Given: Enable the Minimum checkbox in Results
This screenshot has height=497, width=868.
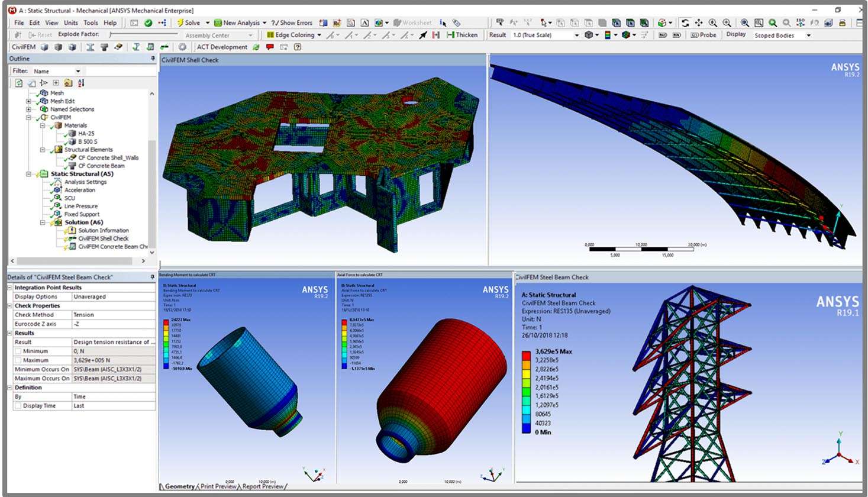Looking at the screenshot, I should click(18, 351).
